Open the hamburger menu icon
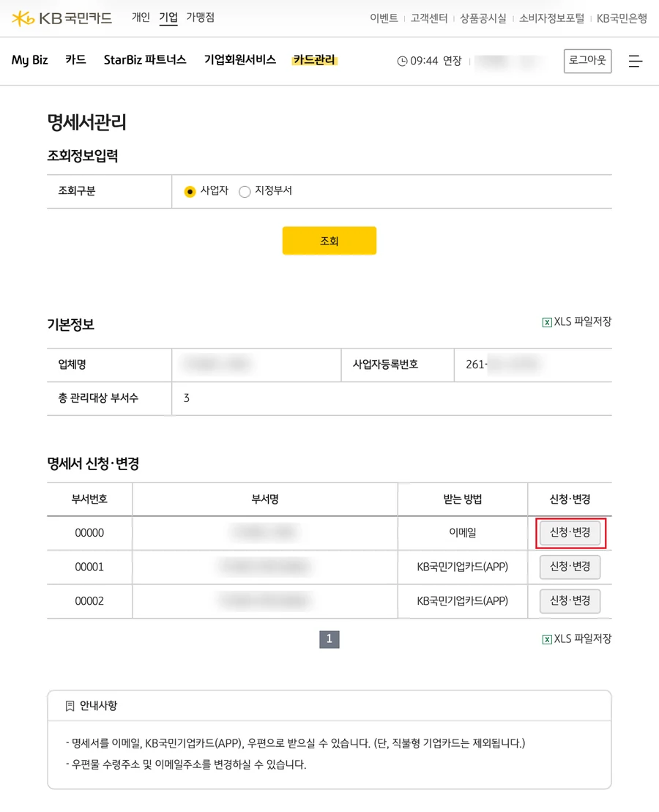This screenshot has height=812, width=659. click(x=635, y=61)
